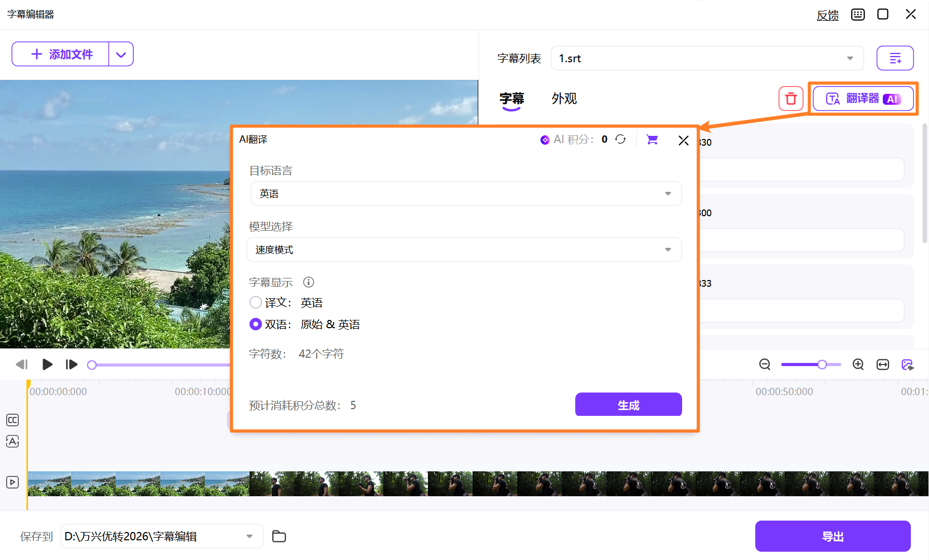929x560 pixels.
Task: Click the A text track icon
Action: [12, 441]
